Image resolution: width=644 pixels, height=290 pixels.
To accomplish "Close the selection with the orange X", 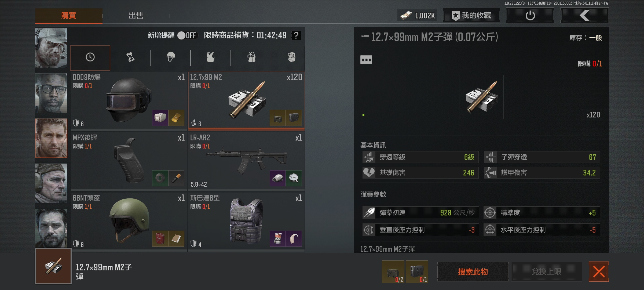I will tap(599, 272).
